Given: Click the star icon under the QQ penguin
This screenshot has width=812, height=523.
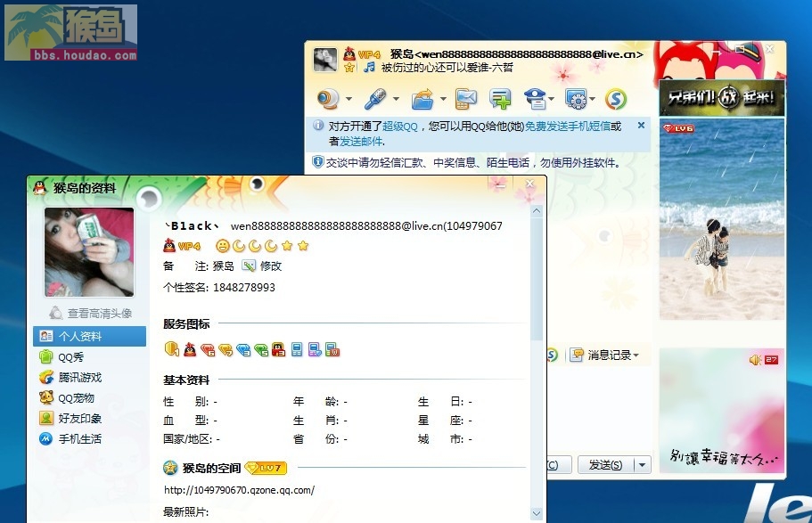Looking at the screenshot, I should (349, 68).
